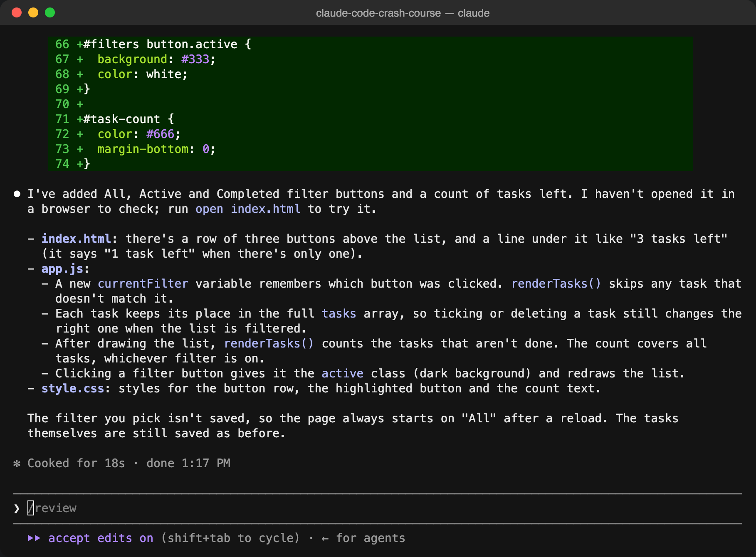Click the 'shift+tab to cycle' hint
The width and height of the screenshot is (756, 557).
point(230,538)
